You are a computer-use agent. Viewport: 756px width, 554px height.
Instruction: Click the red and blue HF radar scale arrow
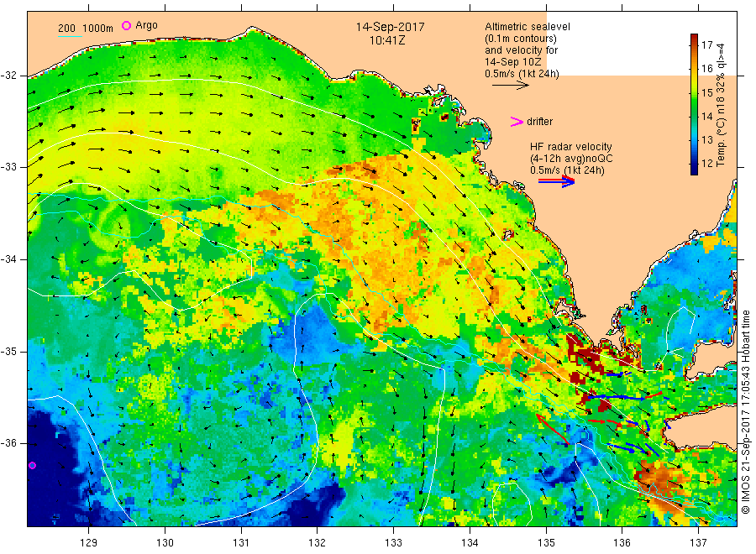556,181
